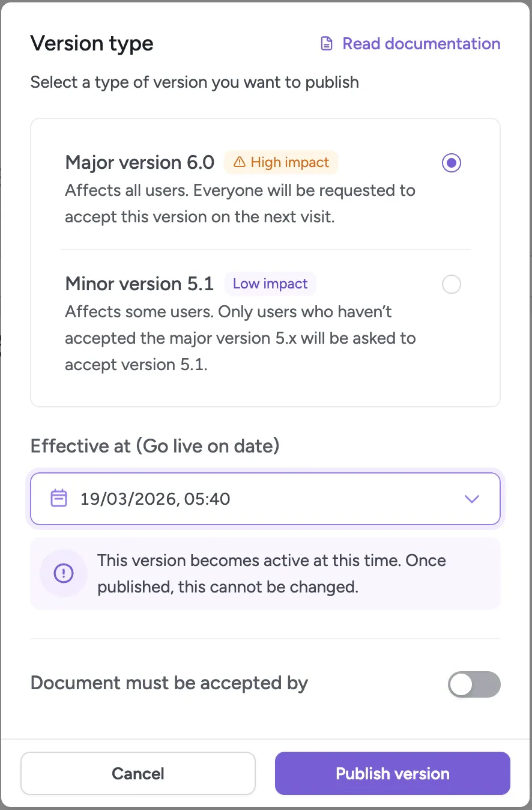Click the Cancel button
Image resolution: width=532 pixels, height=810 pixels.
coord(138,773)
